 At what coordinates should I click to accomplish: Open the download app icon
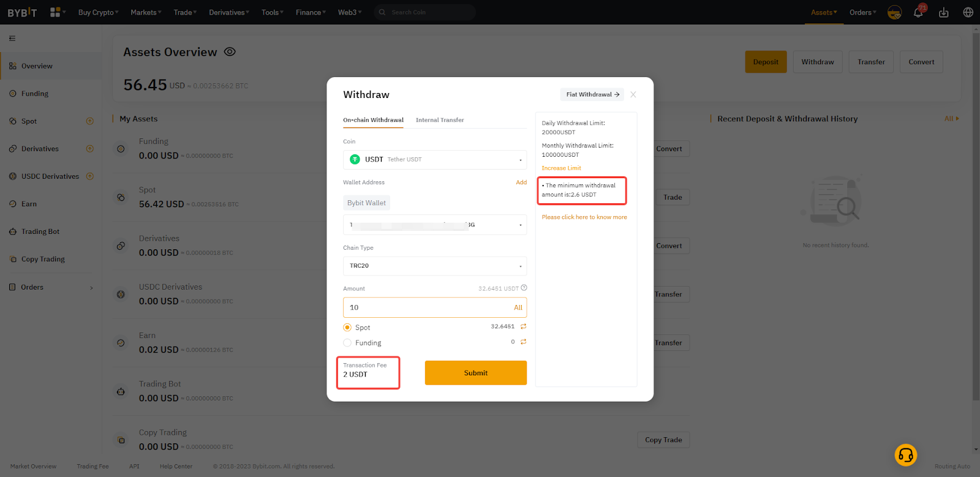click(943, 12)
